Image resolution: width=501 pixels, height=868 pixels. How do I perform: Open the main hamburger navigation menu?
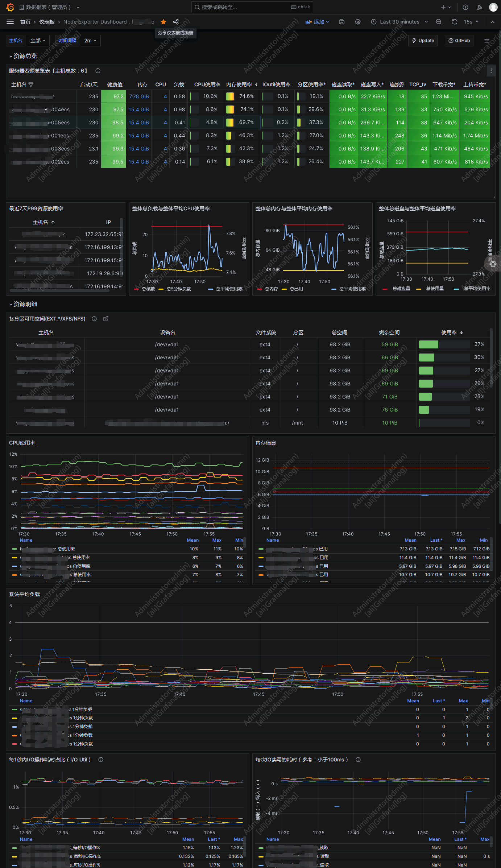pyautogui.click(x=10, y=22)
